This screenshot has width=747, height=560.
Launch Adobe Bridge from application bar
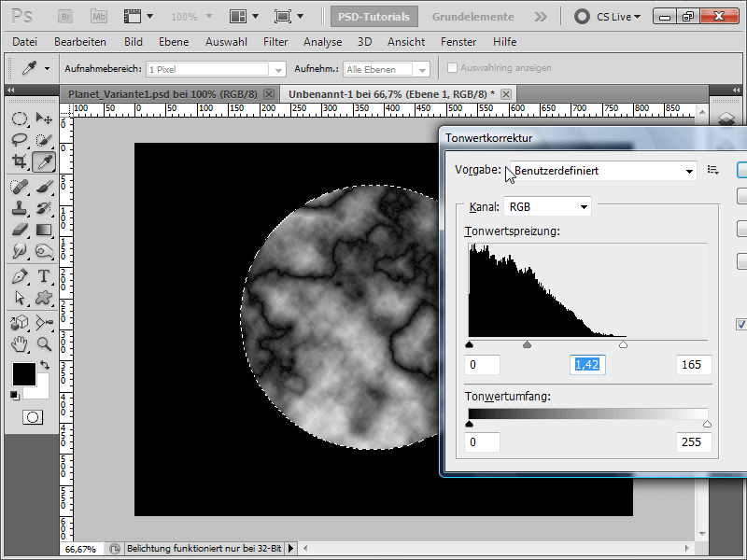[x=65, y=17]
